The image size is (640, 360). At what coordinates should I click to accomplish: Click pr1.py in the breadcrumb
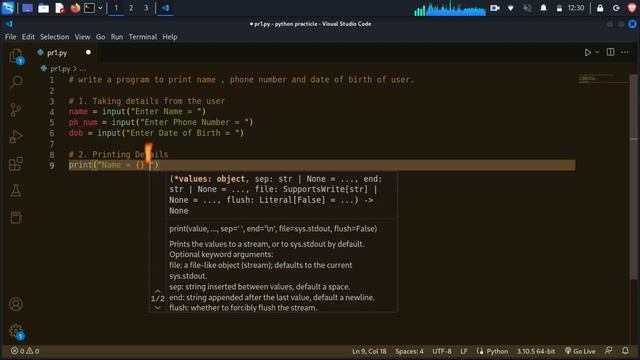60,69
